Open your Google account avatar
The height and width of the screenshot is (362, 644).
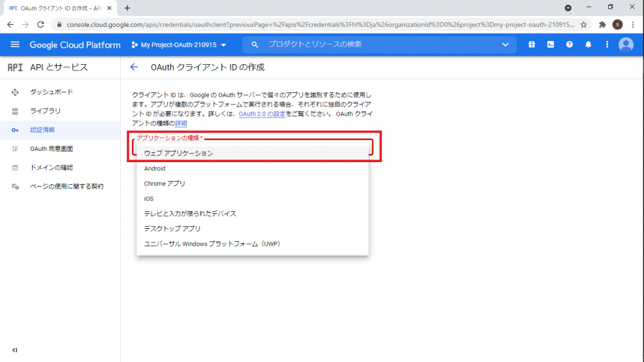coord(626,45)
